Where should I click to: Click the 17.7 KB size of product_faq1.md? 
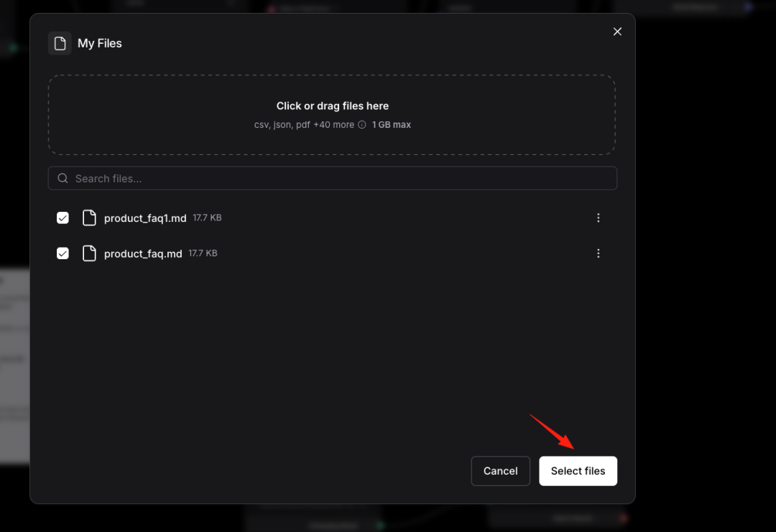tap(207, 218)
